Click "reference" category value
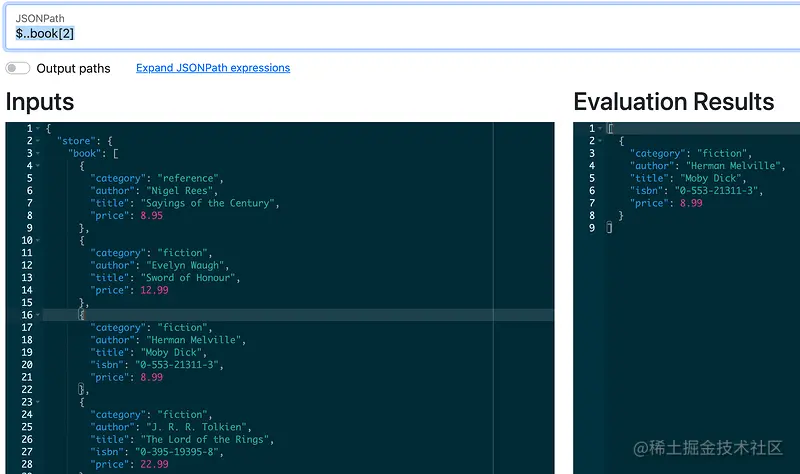 coord(188,178)
